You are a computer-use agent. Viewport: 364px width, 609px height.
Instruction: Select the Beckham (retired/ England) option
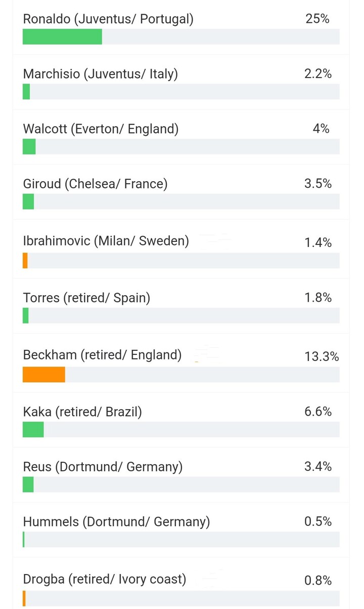coord(102,355)
